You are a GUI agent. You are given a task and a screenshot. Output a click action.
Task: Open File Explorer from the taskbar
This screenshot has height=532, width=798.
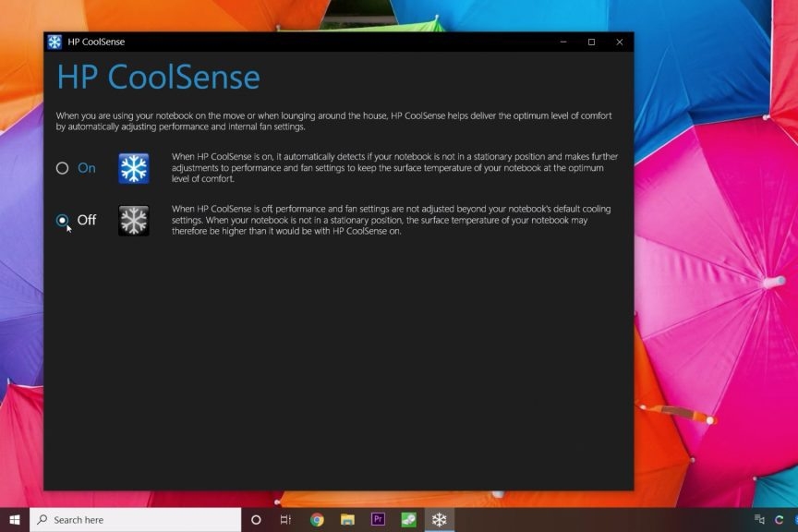345,519
